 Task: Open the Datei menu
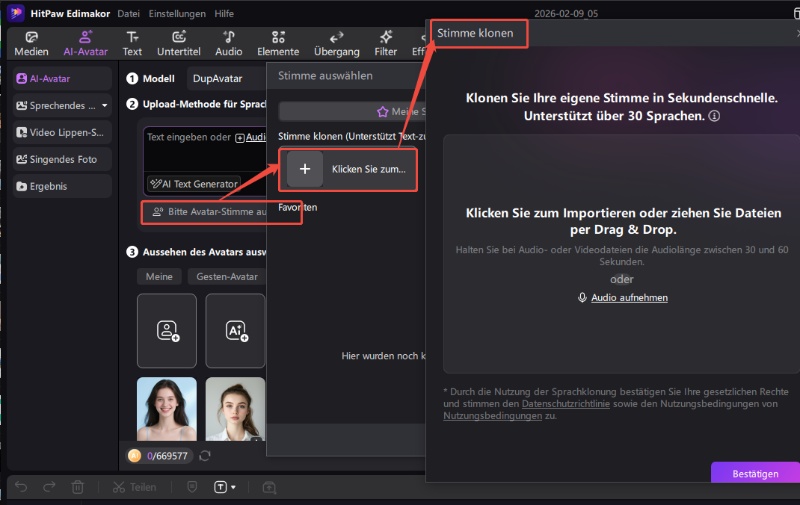tap(129, 14)
